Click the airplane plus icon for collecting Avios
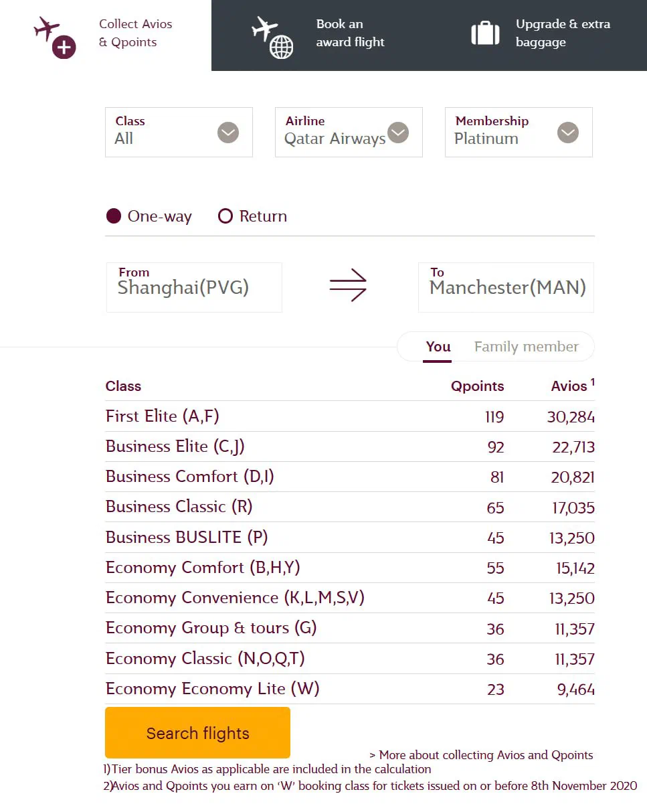Image resolution: width=647 pixels, height=812 pixels. click(x=54, y=37)
